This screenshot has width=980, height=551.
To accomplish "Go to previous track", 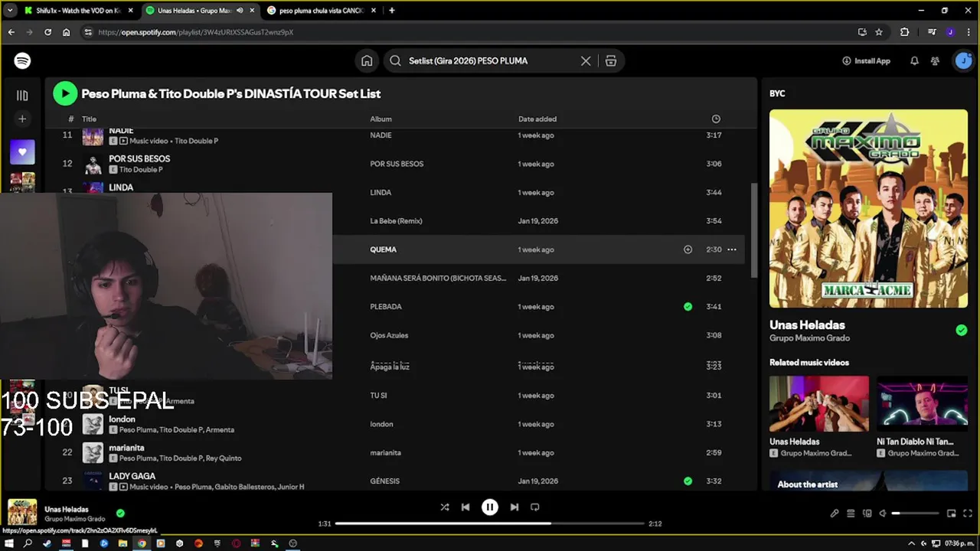I will (465, 507).
